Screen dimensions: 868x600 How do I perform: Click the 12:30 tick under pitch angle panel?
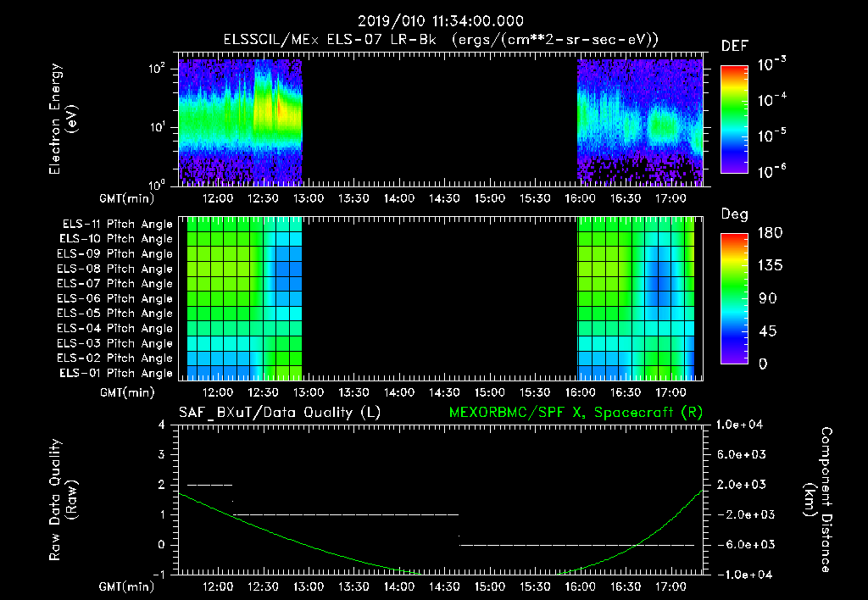tap(263, 392)
